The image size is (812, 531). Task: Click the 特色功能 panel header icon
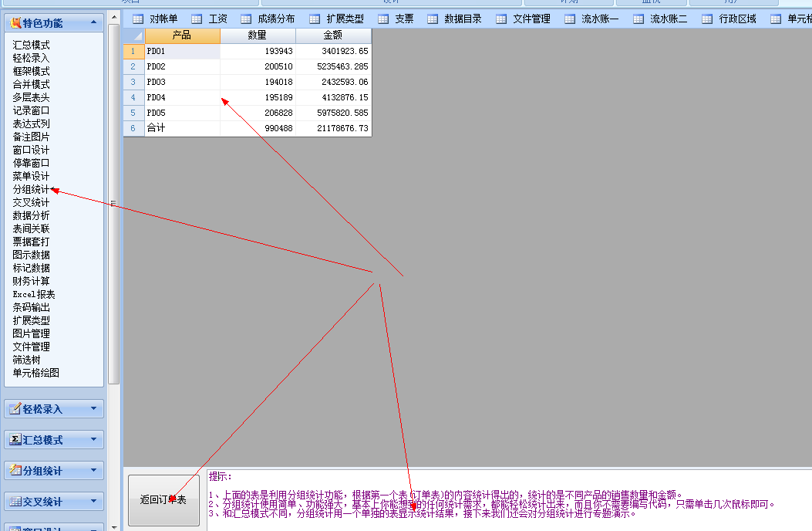tap(15, 23)
